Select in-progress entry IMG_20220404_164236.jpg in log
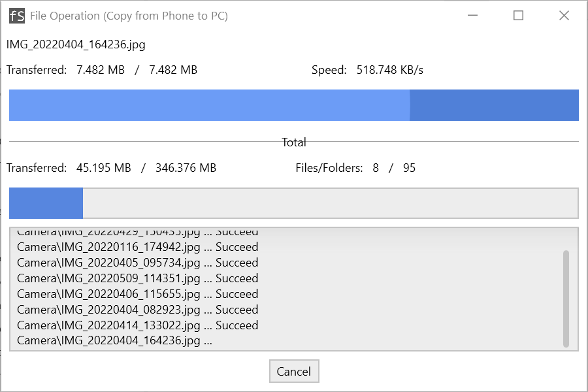 click(x=114, y=340)
